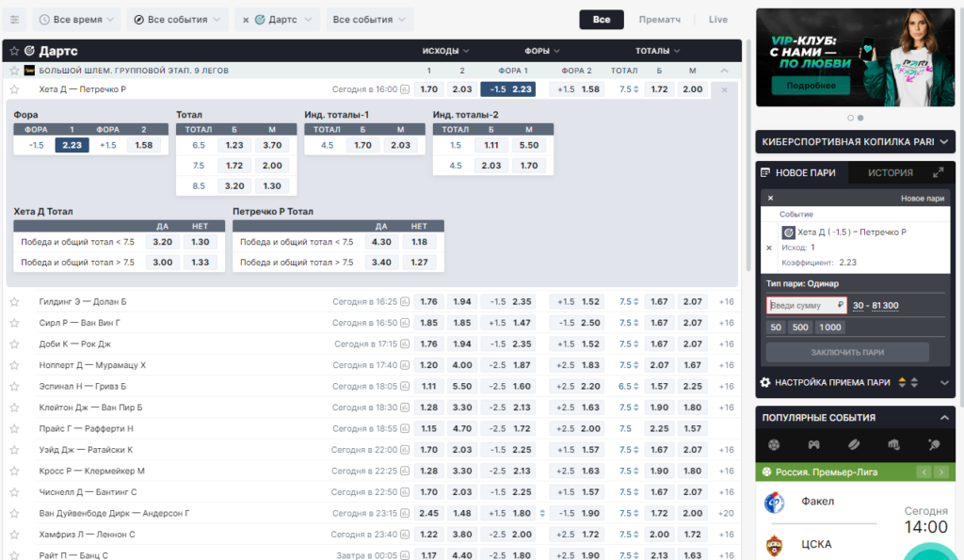Viewport: 964px width, 560px height.
Task: Open the Новое пари tab
Action: (802, 173)
